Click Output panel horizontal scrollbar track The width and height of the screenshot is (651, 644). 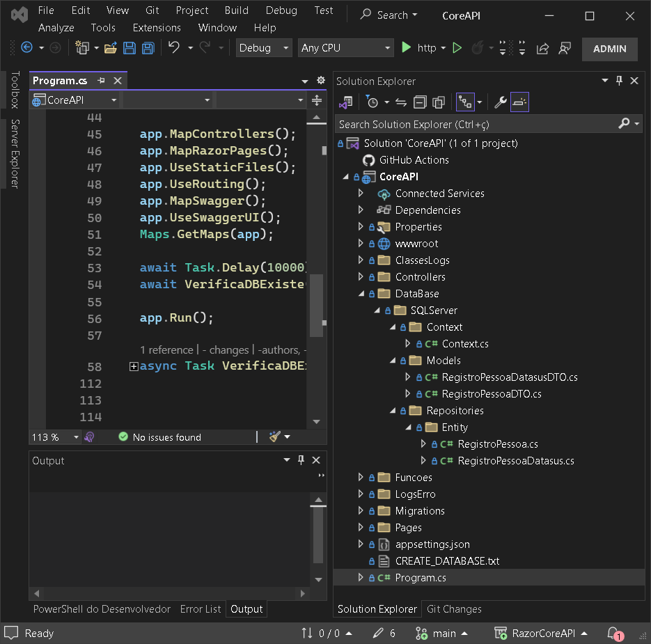coord(169,593)
